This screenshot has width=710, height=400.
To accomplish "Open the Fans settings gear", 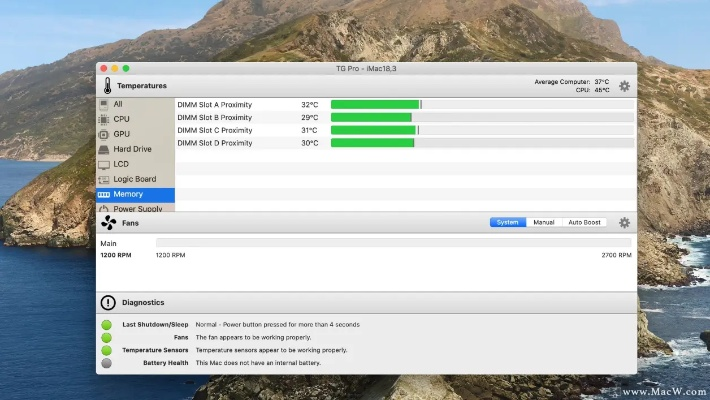I will [x=624, y=223].
